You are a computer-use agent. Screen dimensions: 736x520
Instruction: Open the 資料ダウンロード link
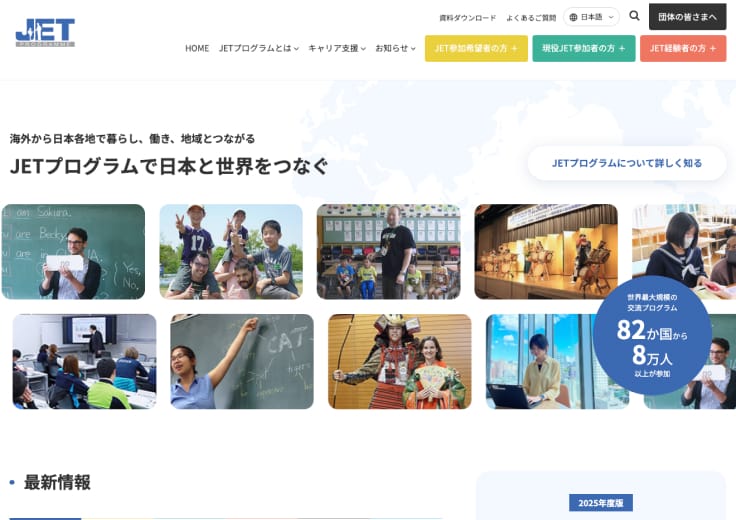point(468,18)
